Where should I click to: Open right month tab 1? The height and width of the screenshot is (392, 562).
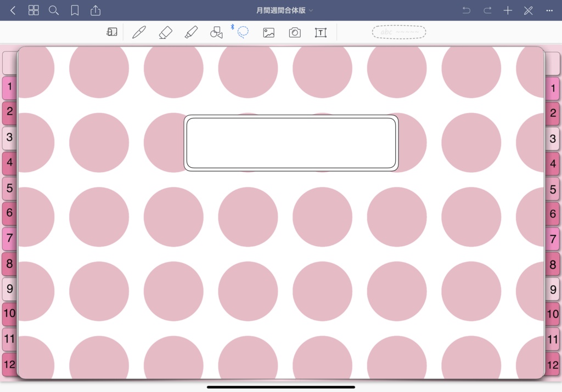click(x=553, y=88)
